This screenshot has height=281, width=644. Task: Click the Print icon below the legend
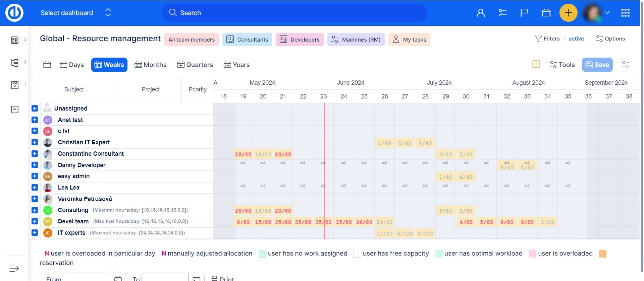coord(214,278)
